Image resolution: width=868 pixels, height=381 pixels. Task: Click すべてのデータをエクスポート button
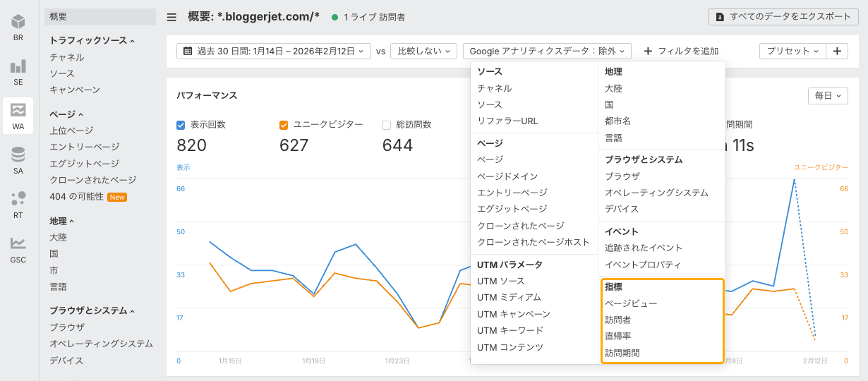[788, 17]
